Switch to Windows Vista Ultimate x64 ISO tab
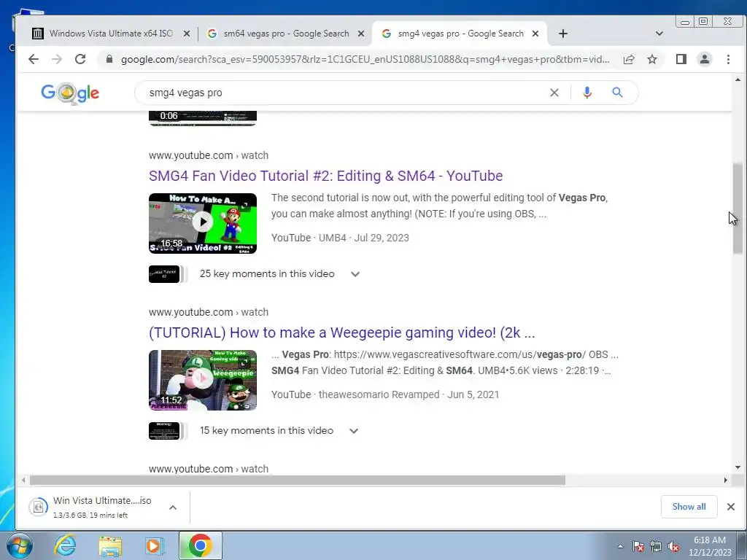Viewport: 747px width, 560px height. tap(111, 34)
